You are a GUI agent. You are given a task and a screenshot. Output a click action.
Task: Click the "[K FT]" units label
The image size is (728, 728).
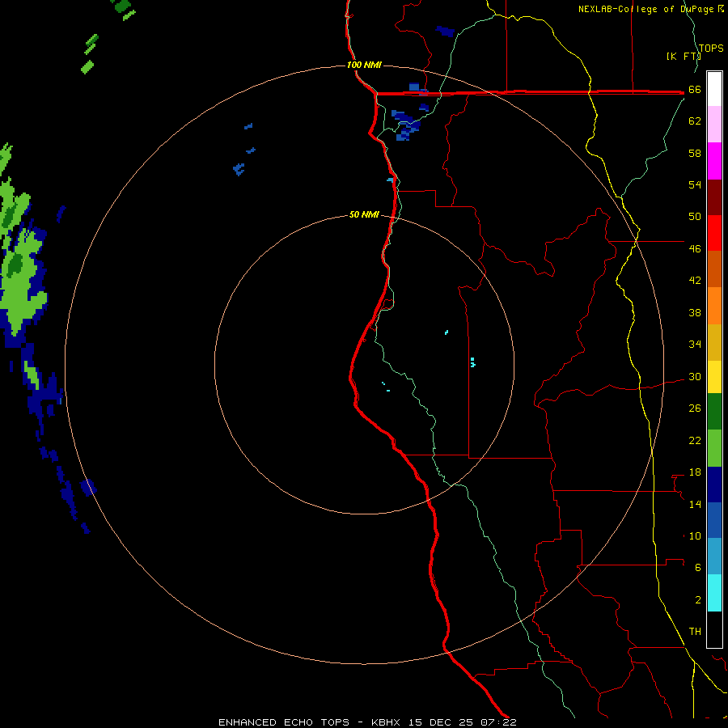click(x=684, y=56)
